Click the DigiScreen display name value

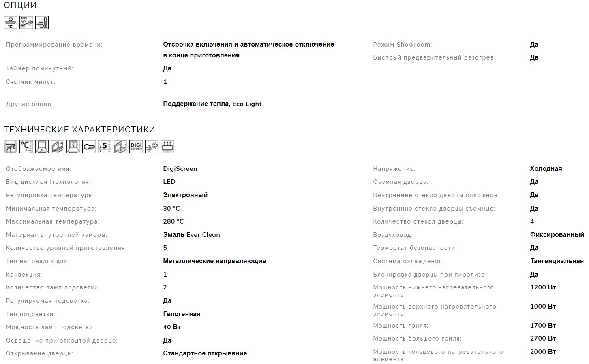(x=180, y=169)
